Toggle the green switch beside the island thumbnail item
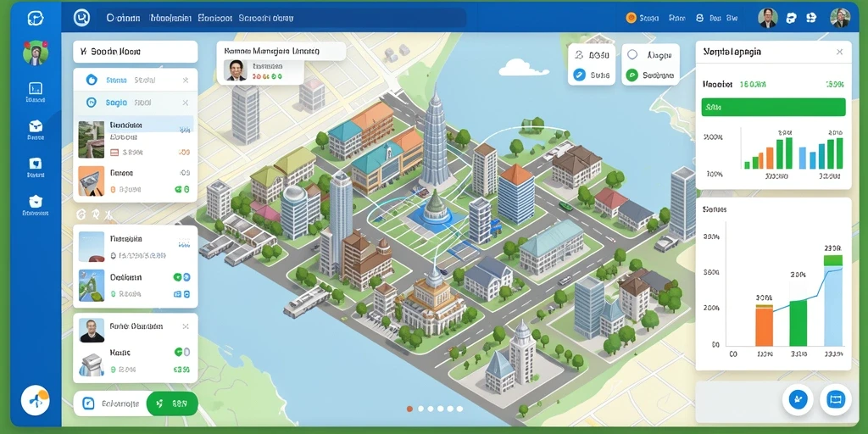 pyautogui.click(x=181, y=277)
